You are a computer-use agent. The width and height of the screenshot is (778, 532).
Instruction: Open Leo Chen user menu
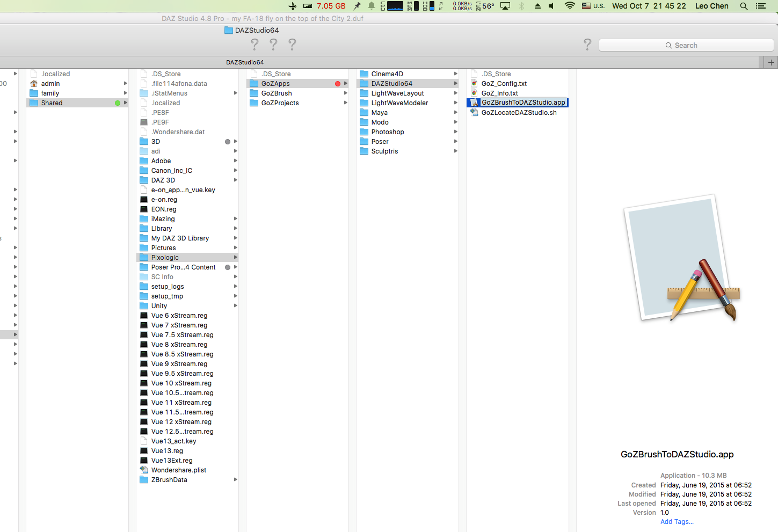[x=711, y=6]
